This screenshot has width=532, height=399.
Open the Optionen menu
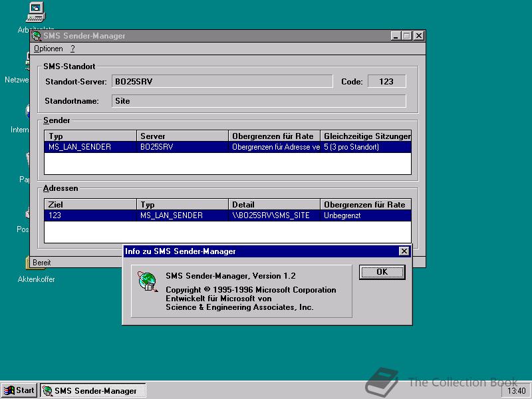(x=48, y=49)
